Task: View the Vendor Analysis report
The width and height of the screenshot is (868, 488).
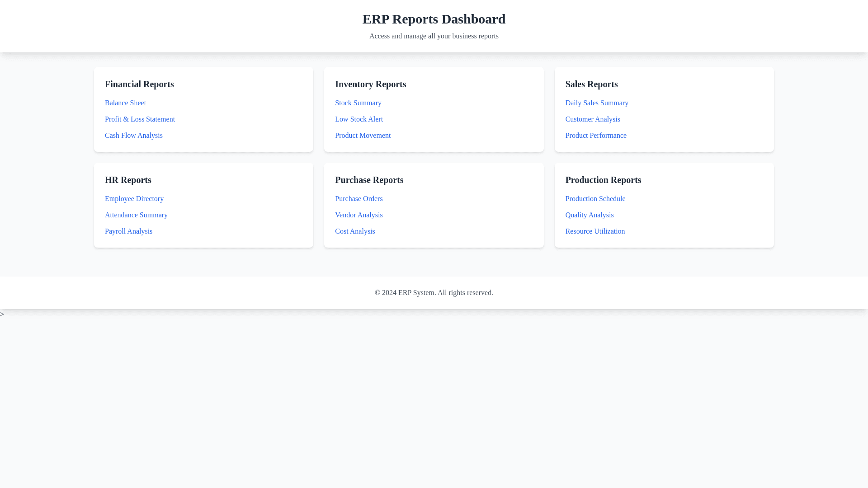Action: (x=359, y=215)
